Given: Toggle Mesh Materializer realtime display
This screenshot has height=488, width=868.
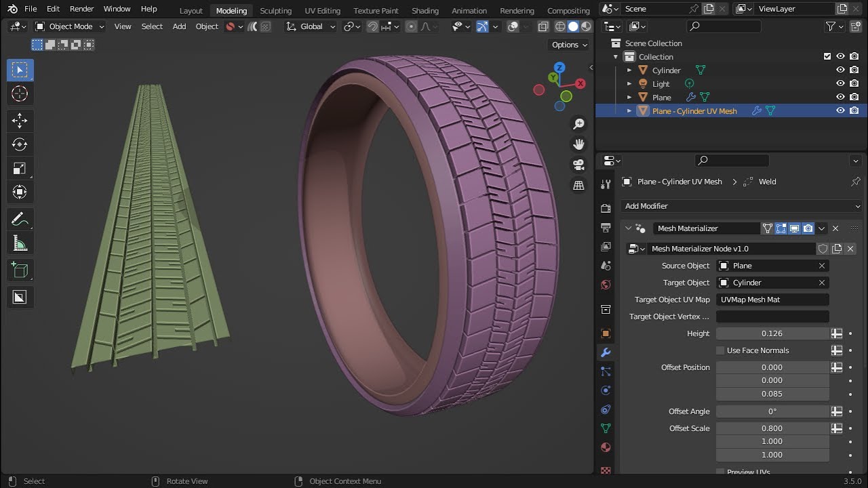Looking at the screenshot, I should click(794, 228).
